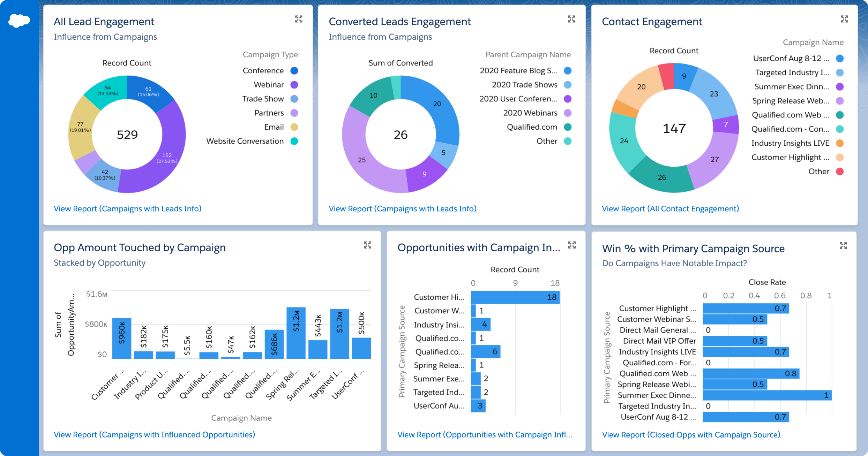Expand Opportunities with Campaign Influence chart

tap(572, 245)
